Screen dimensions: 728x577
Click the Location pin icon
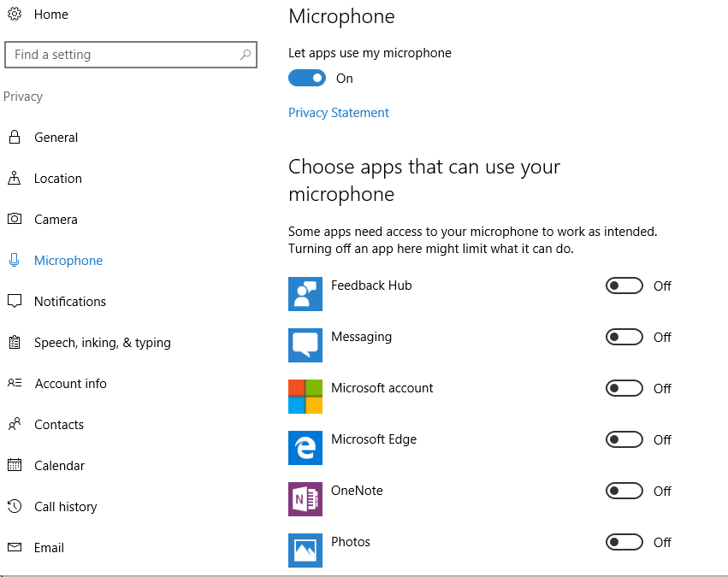(15, 178)
